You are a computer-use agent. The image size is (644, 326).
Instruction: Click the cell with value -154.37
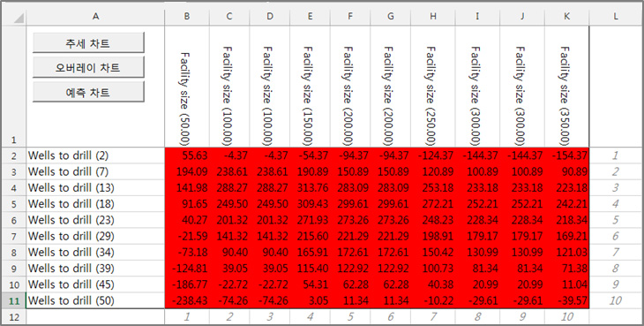point(566,155)
